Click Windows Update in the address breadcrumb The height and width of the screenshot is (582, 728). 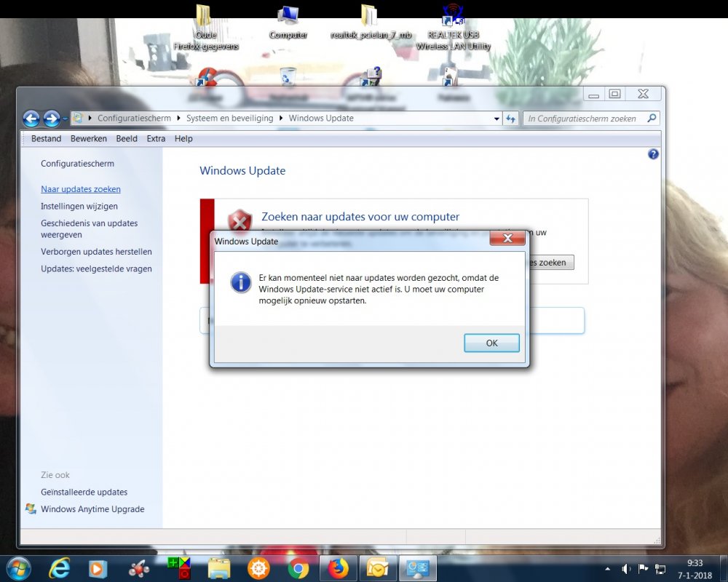tap(321, 119)
